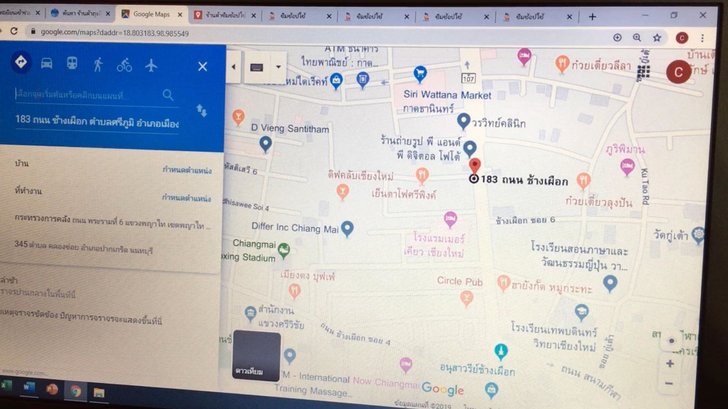Choose driving directions car icon
The image size is (728, 409).
pyautogui.click(x=46, y=63)
